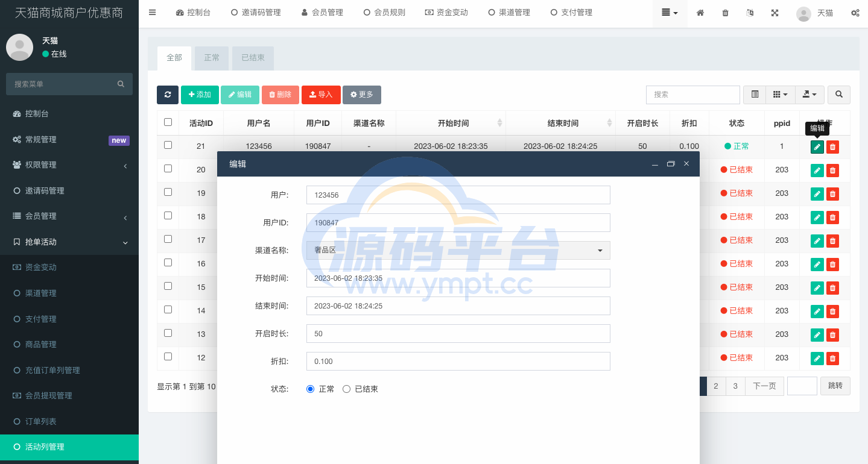
Task: Click the refresh table icon button
Action: (167, 95)
